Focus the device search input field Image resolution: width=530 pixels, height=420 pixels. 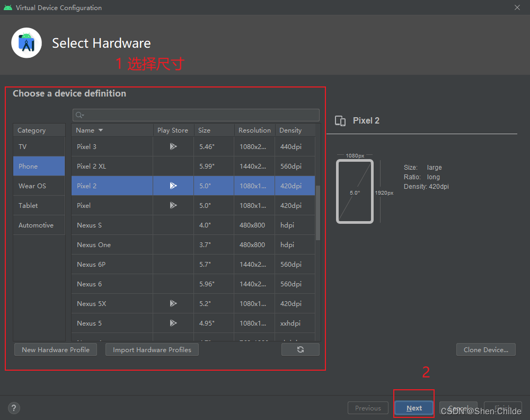tap(196, 115)
